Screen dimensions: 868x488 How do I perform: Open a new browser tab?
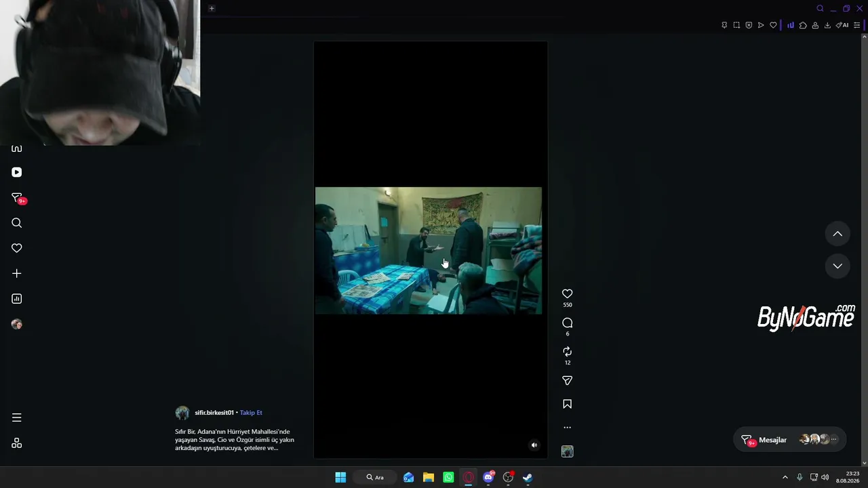pos(212,9)
